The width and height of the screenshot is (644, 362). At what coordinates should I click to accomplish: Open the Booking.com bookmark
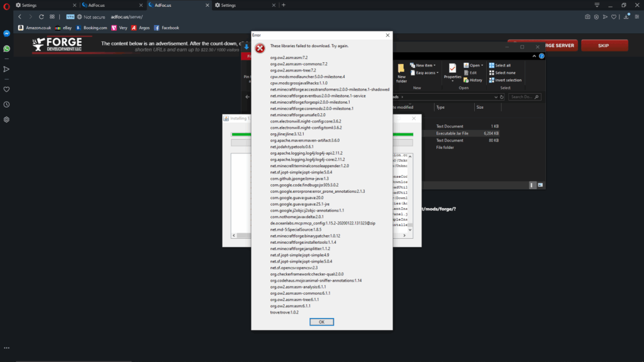[x=91, y=28]
